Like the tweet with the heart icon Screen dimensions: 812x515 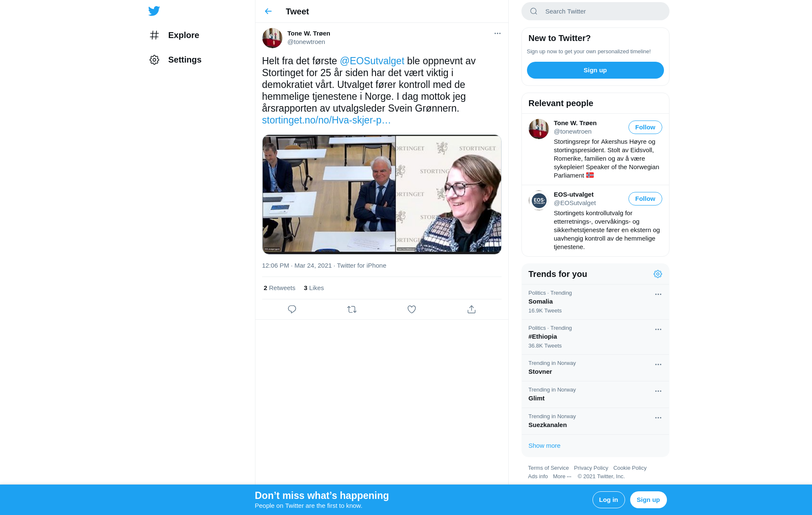tap(411, 310)
